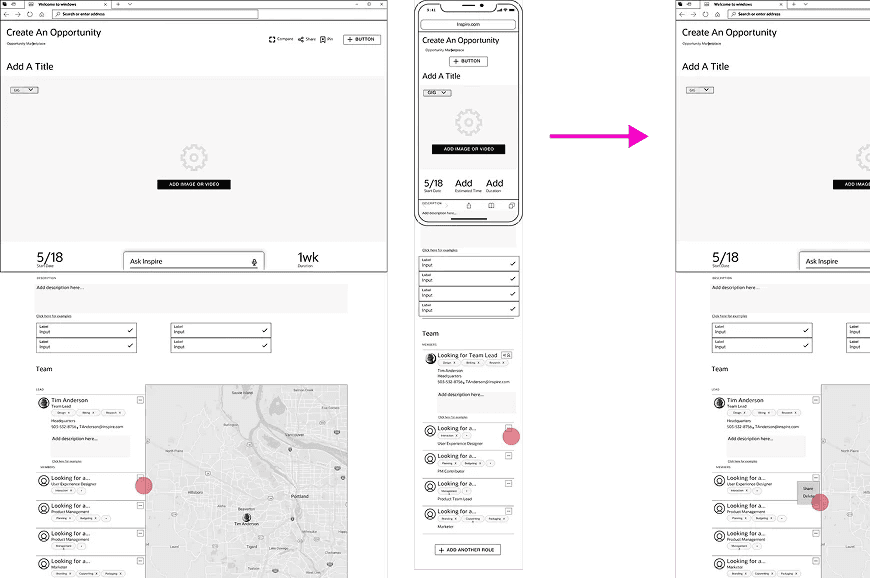Expand the DESCRIPTION chevron on the phone mockup

point(446,206)
